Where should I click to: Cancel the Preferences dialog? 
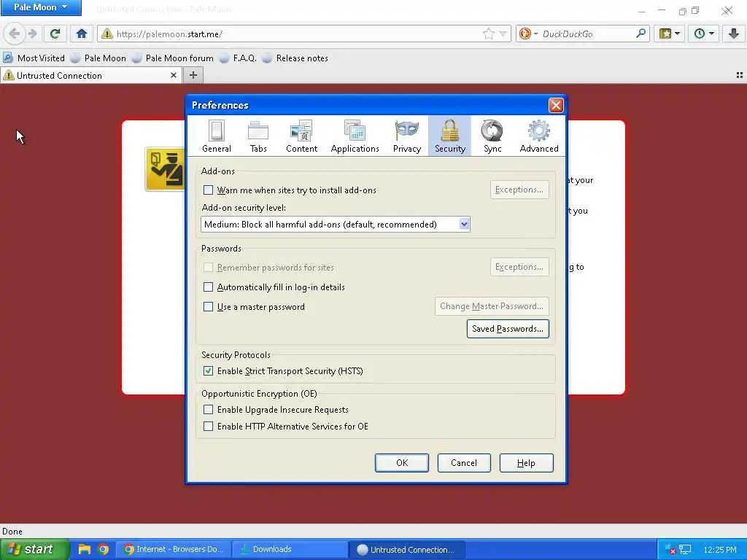[x=463, y=463]
